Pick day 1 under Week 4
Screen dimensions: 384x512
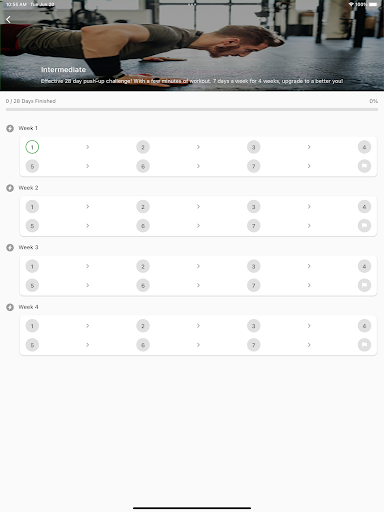tap(32, 326)
